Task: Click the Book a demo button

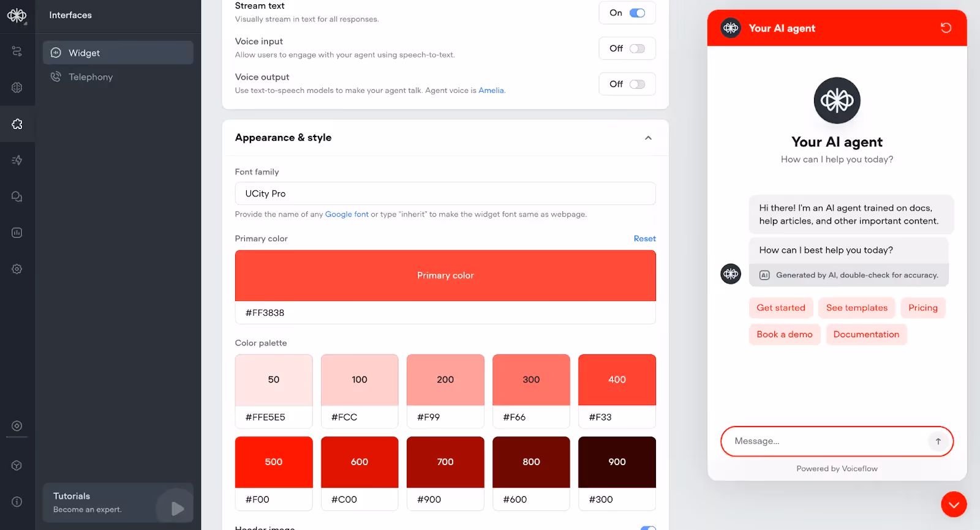Action: click(785, 334)
